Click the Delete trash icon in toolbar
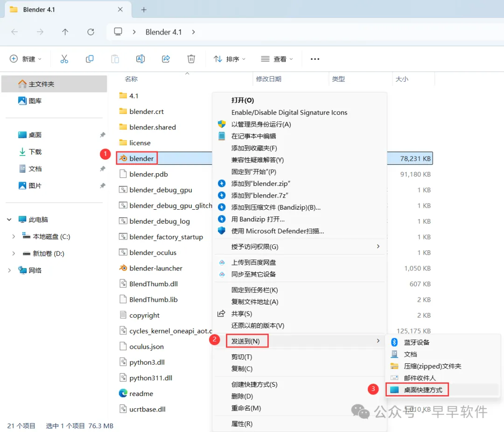Screen dimensions: 504x432 click(191, 59)
